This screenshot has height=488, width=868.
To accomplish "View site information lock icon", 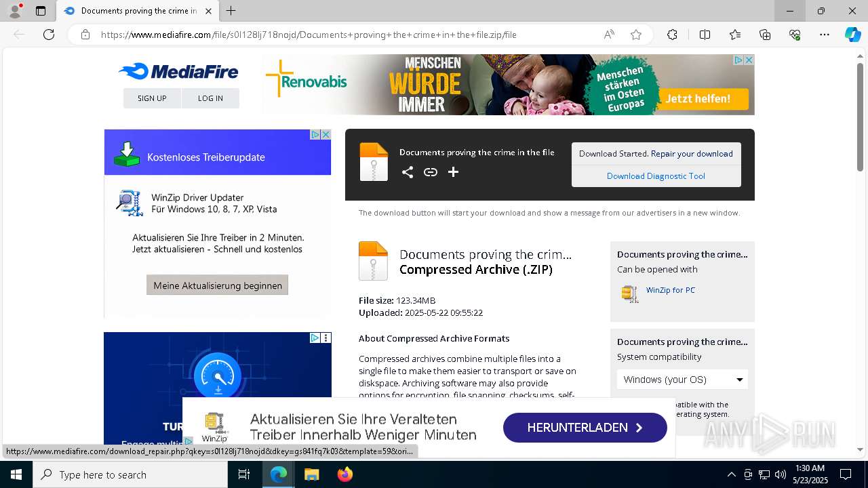I will pos(85,35).
